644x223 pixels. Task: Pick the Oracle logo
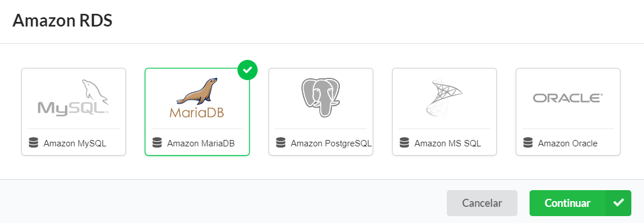(568, 98)
